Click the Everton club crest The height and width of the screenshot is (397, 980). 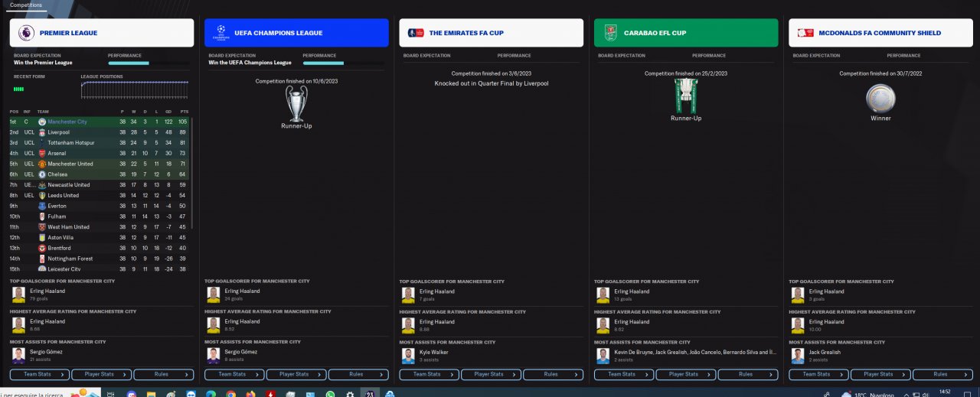(x=42, y=206)
